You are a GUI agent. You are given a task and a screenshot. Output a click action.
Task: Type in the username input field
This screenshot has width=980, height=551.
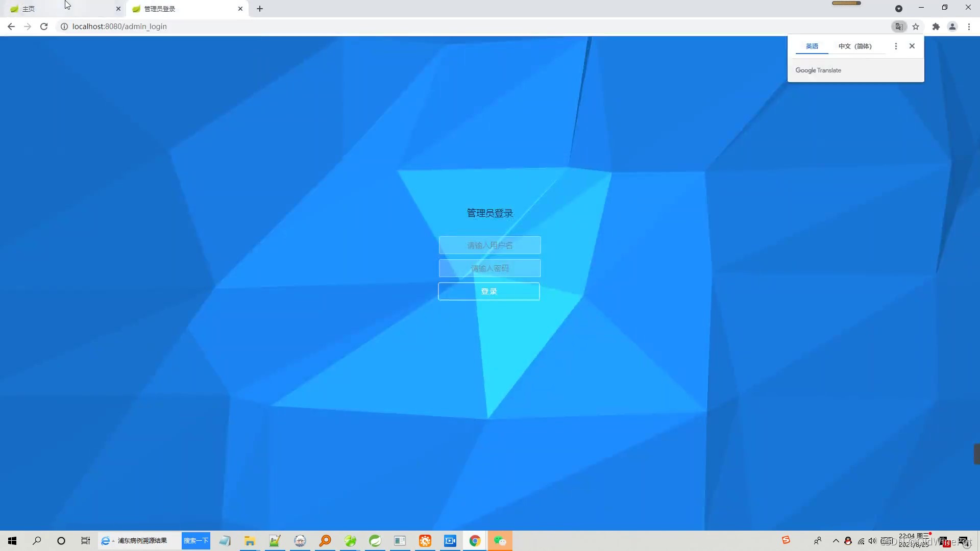coord(489,245)
